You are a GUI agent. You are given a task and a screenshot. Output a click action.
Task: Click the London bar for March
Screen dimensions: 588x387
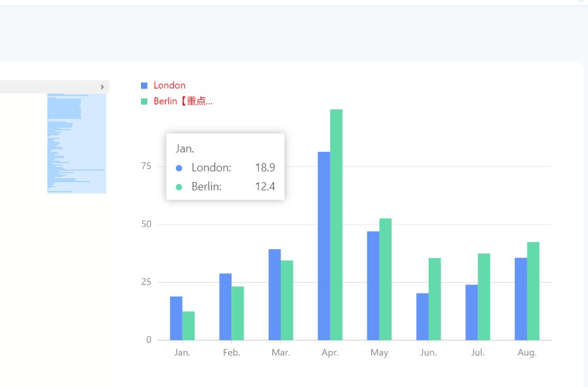click(x=275, y=295)
